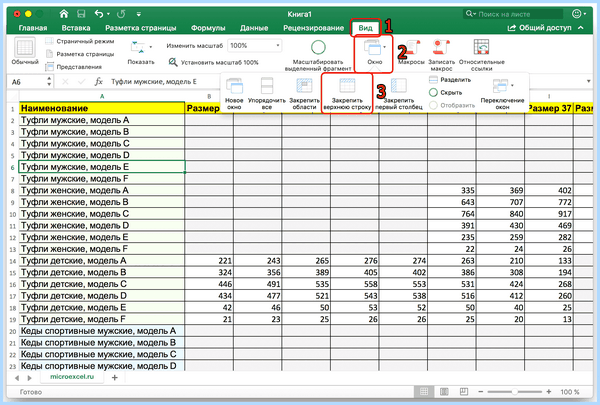Click the zoom slider handle
This screenshot has width=600, height=405.
(515, 392)
